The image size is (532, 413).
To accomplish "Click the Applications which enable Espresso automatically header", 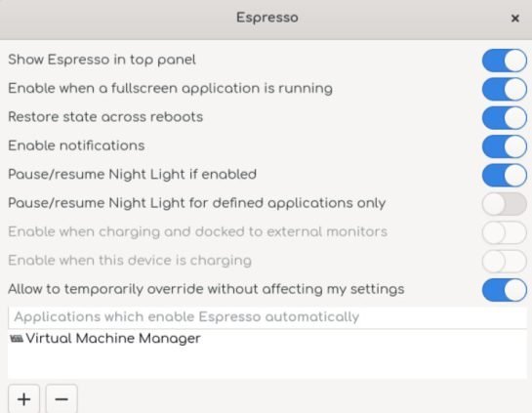I will pyautogui.click(x=267, y=317).
